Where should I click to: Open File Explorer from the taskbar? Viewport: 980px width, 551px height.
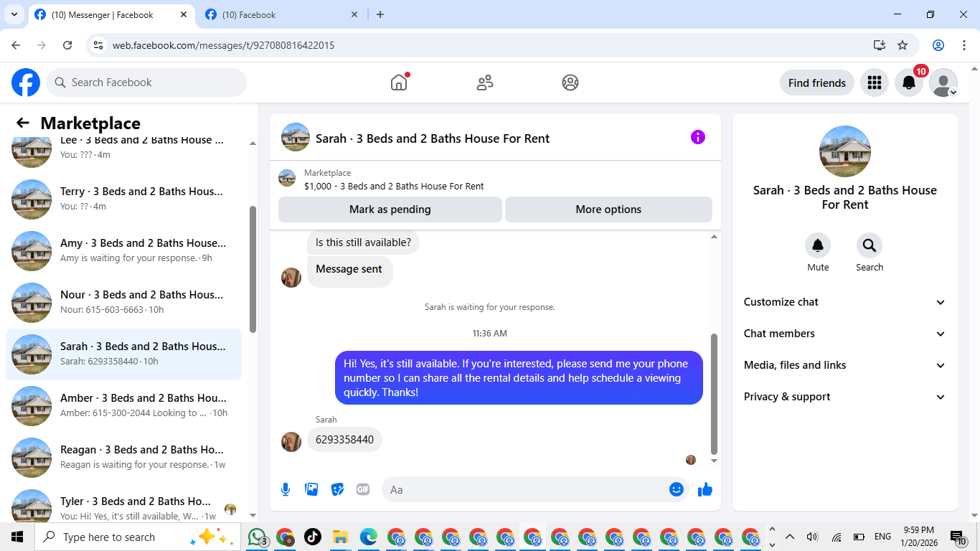(340, 537)
